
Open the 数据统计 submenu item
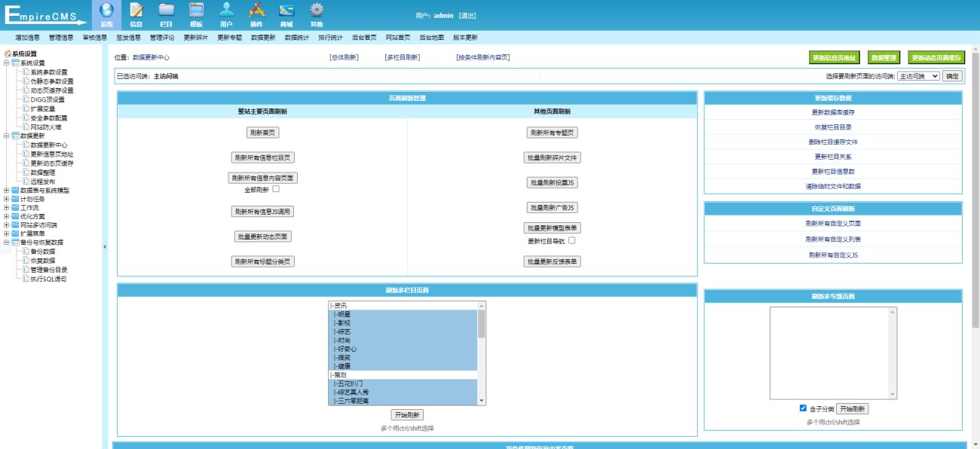[296, 37]
